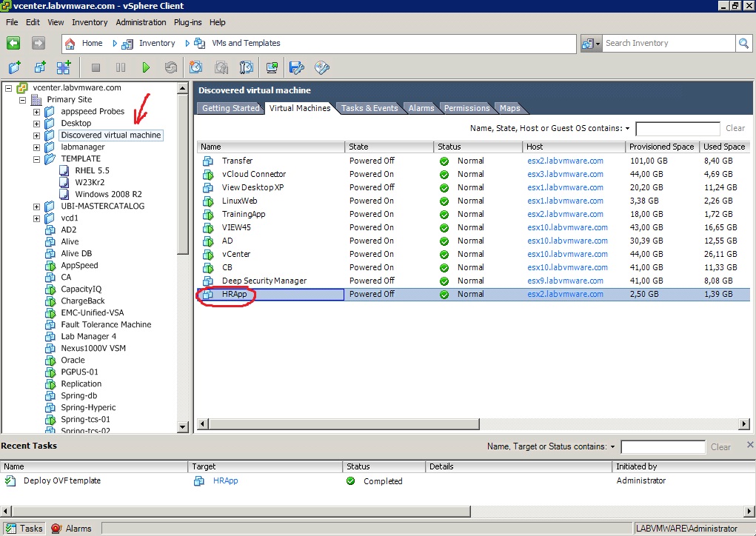Click the HRApp target link in Recent Tasks
The width and height of the screenshot is (756, 536).
[x=226, y=480]
